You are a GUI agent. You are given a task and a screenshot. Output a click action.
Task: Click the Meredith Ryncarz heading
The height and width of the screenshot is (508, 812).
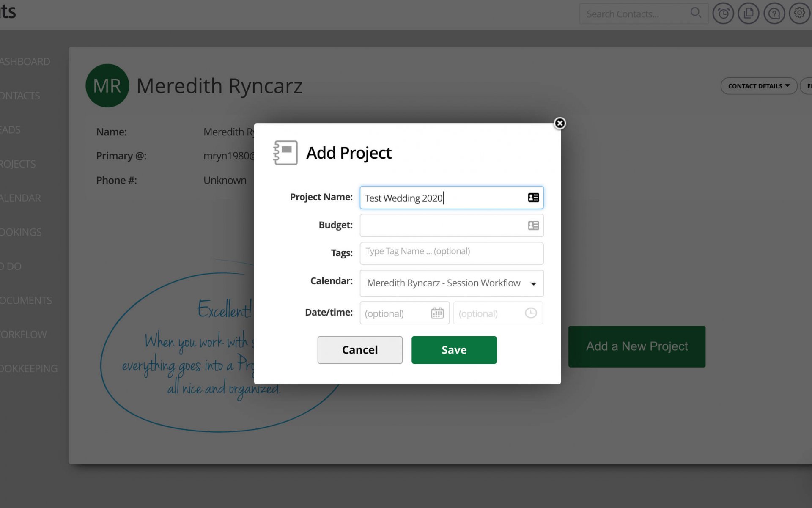click(219, 86)
